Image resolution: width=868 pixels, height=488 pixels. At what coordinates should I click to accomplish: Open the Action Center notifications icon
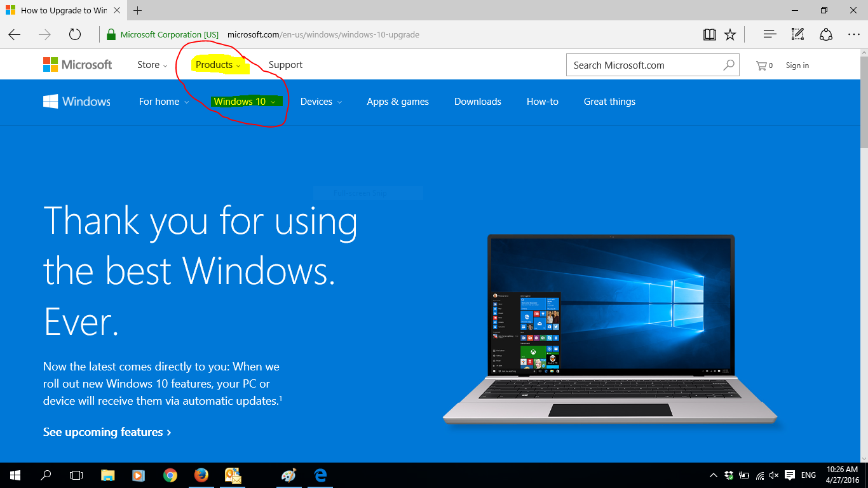point(790,475)
